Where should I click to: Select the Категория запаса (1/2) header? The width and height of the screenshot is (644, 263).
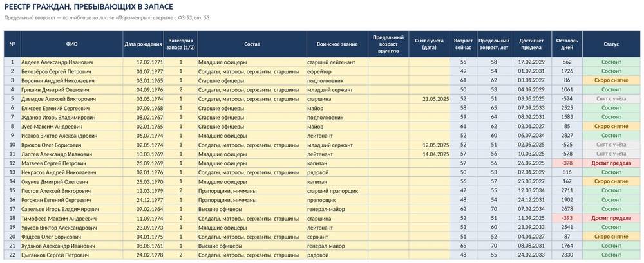(x=180, y=44)
